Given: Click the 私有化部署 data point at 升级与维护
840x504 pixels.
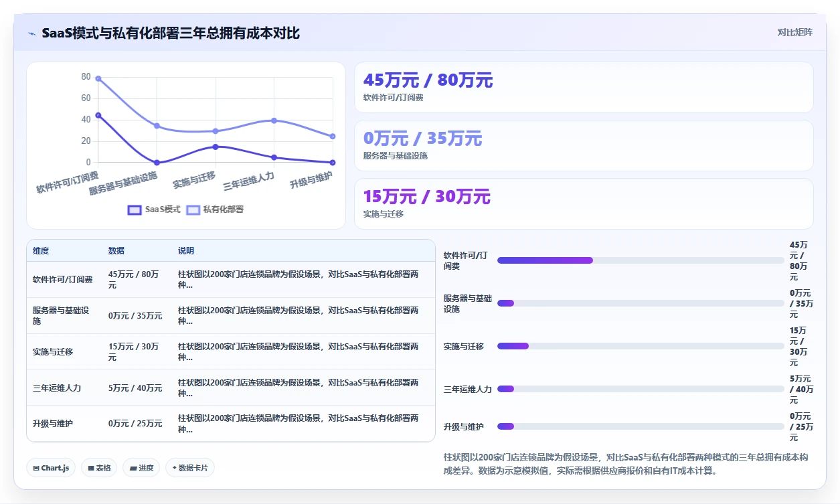Looking at the screenshot, I should click(333, 137).
